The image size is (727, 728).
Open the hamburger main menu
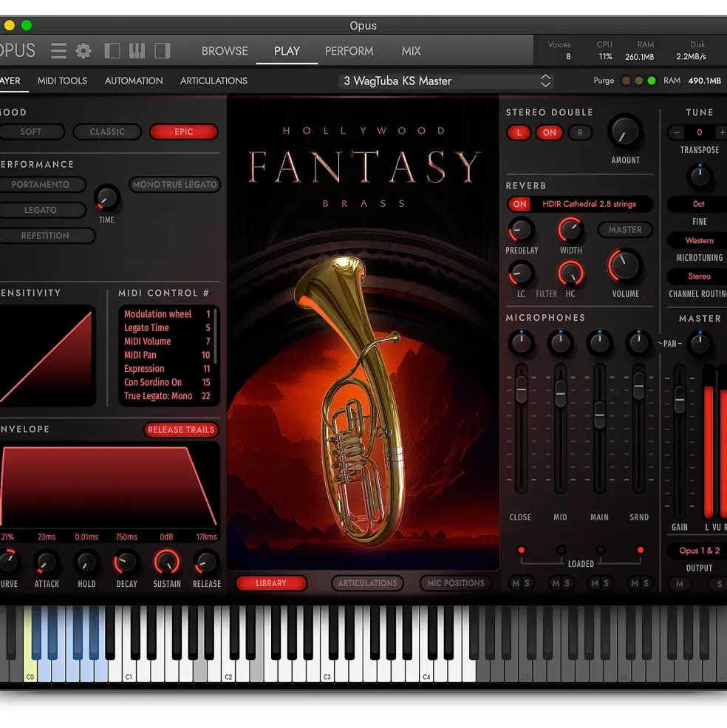point(58,50)
